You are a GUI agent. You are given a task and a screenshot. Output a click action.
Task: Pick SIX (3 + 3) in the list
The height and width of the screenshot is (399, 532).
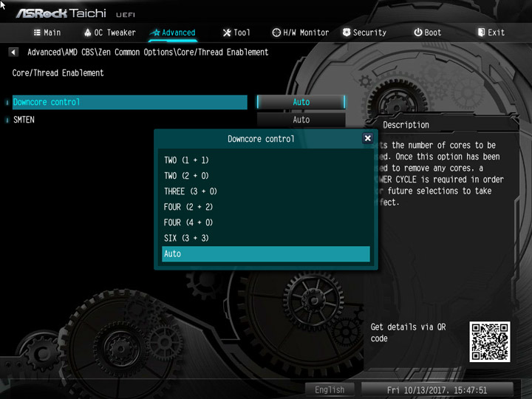[x=266, y=238]
